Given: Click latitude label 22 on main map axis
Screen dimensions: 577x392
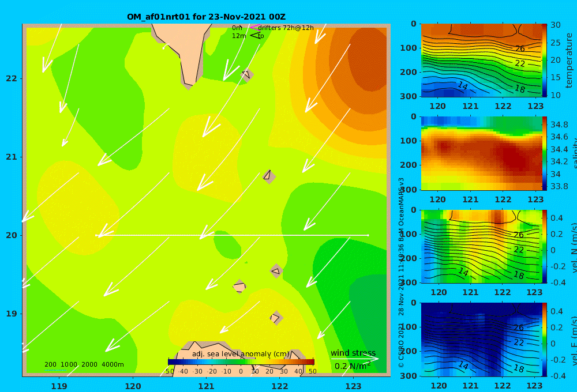Looking at the screenshot, I should pos(12,78).
